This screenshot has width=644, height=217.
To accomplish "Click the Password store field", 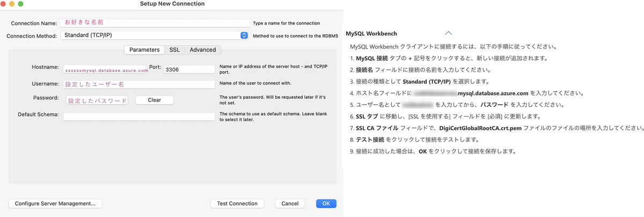I will (97, 100).
